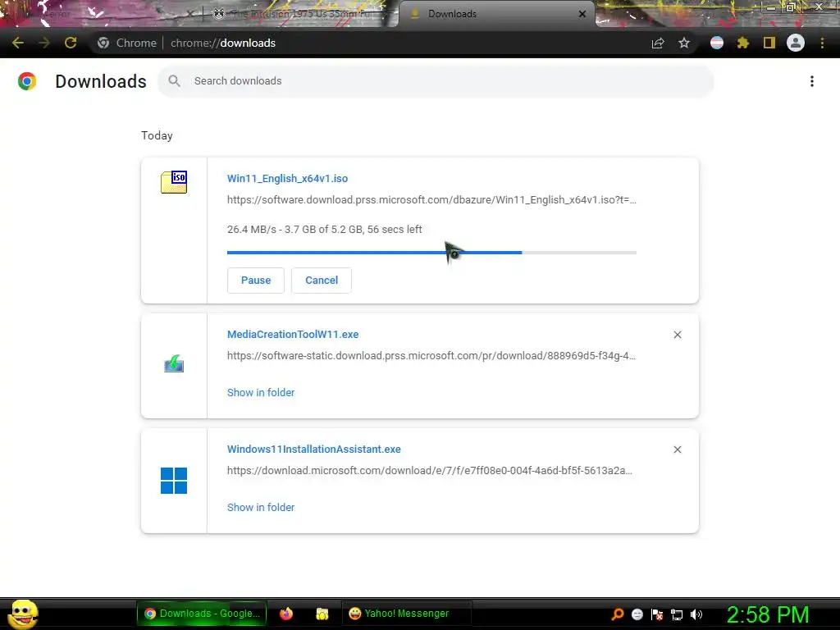Open the Chrome profile avatar

click(x=796, y=43)
